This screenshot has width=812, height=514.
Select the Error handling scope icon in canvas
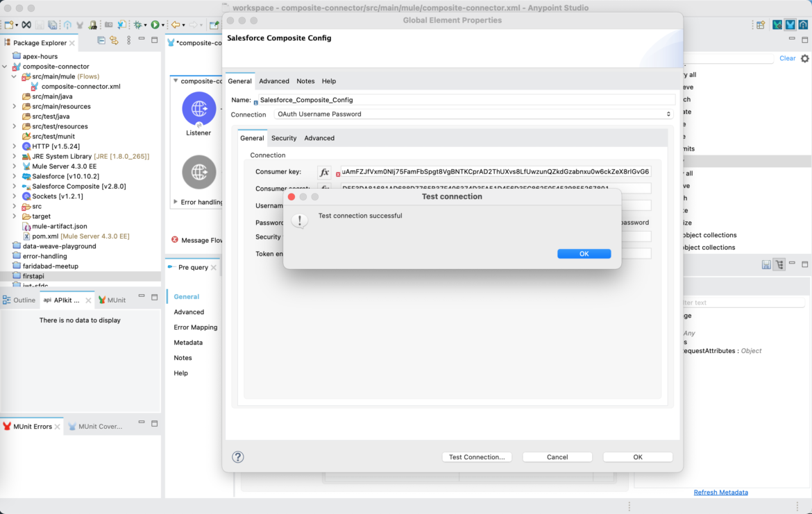pos(198,172)
